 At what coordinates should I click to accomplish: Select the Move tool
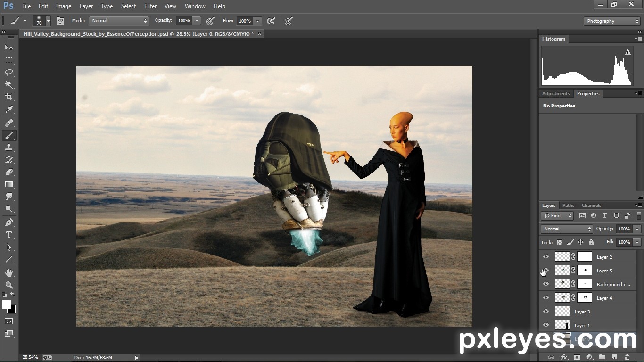click(x=9, y=48)
